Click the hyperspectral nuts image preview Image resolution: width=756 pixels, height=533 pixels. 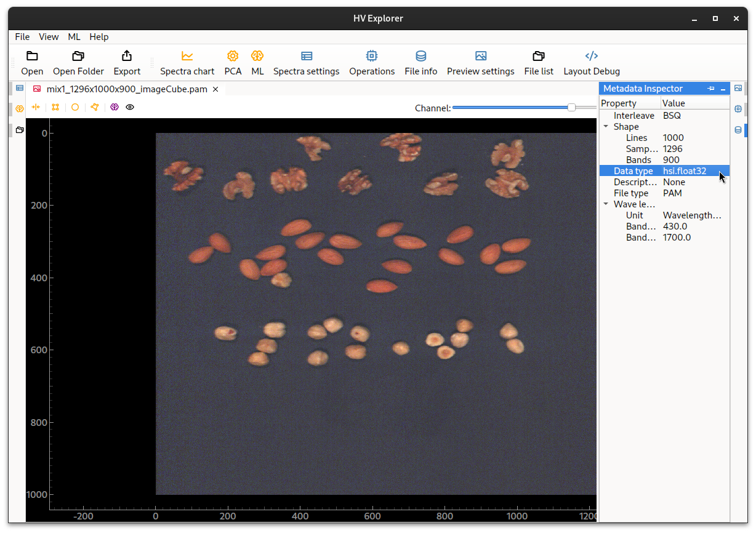[x=376, y=313]
